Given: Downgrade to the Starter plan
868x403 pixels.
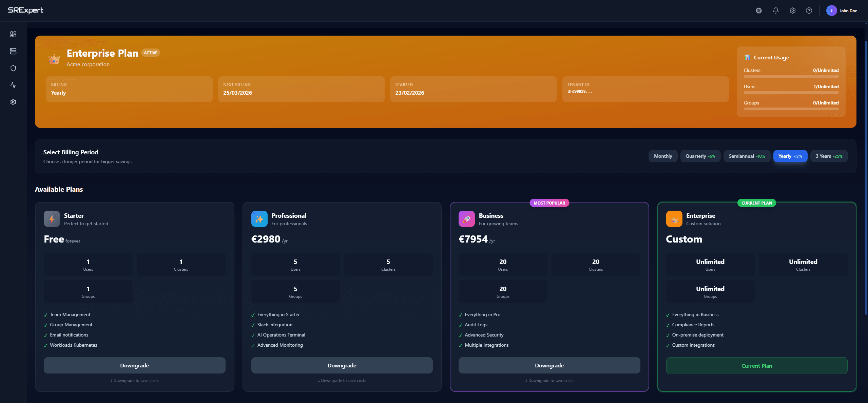Looking at the screenshot, I should coord(134,365).
